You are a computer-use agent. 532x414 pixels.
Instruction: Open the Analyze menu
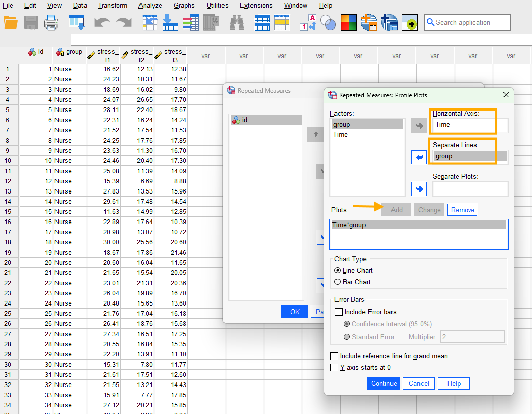coord(150,6)
